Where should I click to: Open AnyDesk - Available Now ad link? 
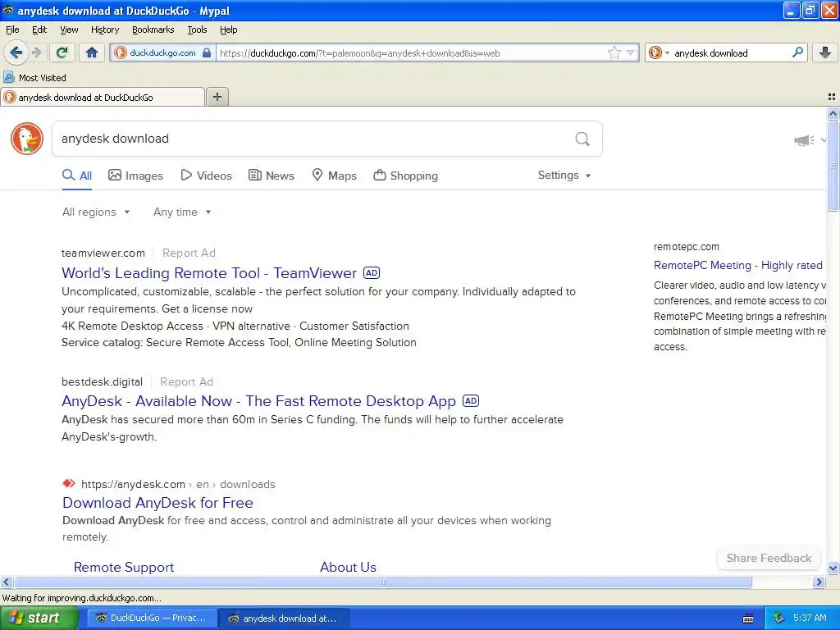pyautogui.click(x=258, y=401)
